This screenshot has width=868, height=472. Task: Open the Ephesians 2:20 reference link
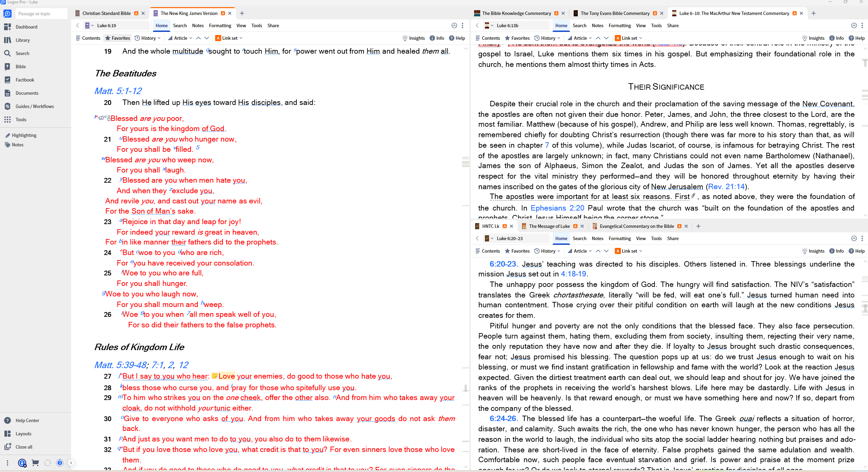point(557,208)
